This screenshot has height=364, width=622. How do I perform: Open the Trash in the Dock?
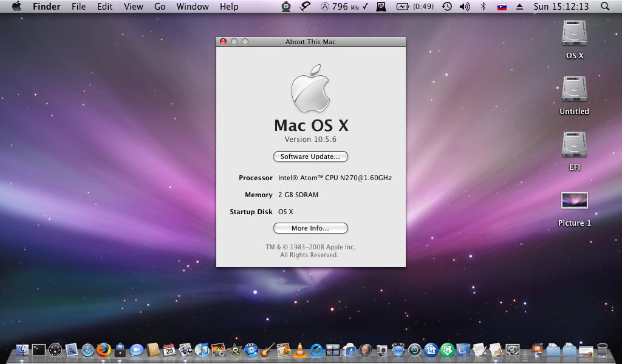pyautogui.click(x=602, y=350)
